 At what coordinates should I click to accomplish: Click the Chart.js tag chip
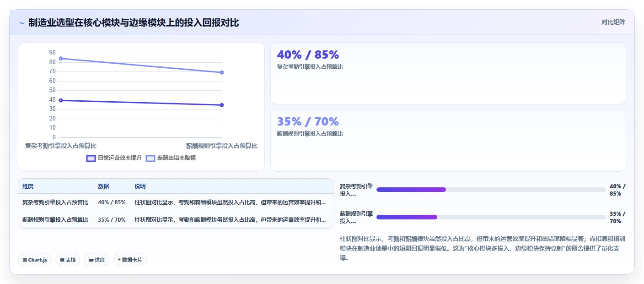click(35, 260)
